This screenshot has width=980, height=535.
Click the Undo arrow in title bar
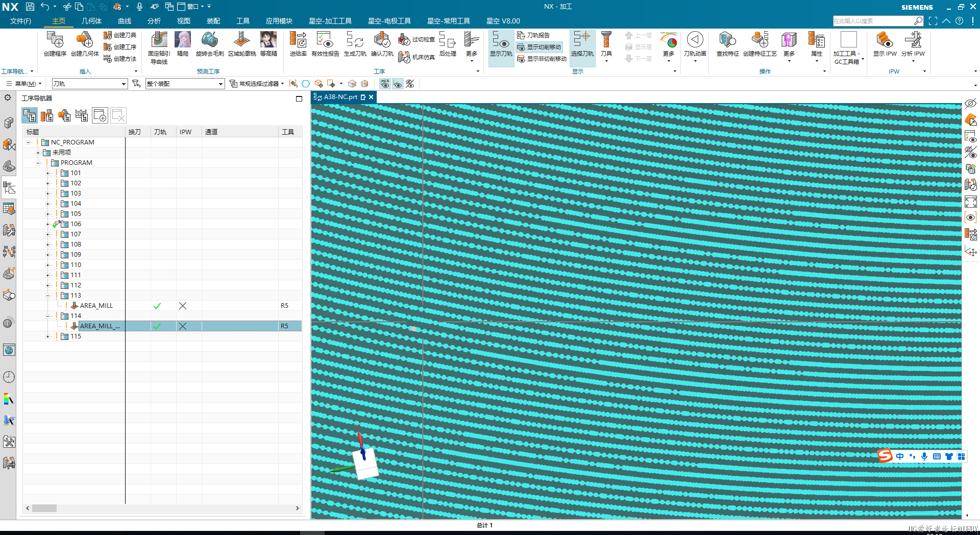click(x=45, y=7)
